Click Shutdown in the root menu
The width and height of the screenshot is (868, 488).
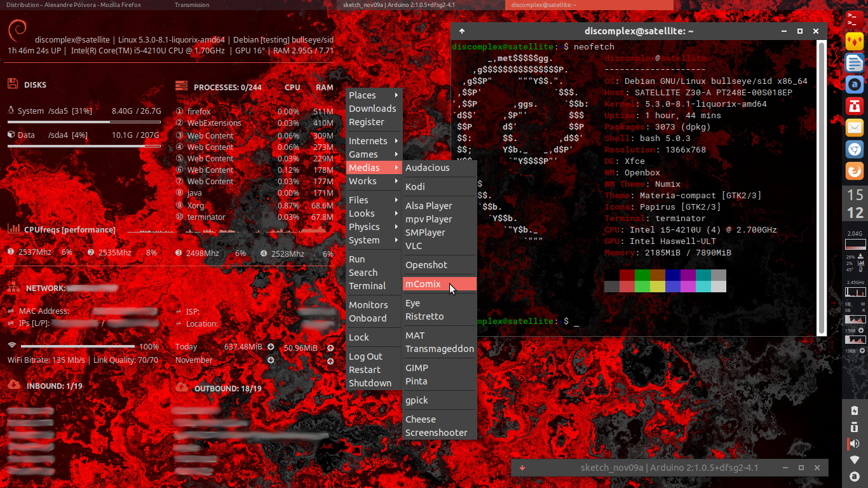coord(370,383)
